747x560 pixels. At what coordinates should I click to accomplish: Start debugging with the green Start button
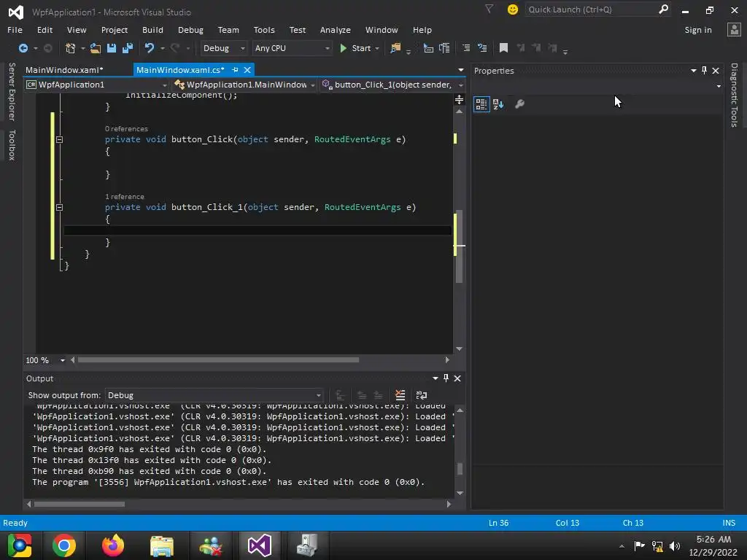(355, 48)
